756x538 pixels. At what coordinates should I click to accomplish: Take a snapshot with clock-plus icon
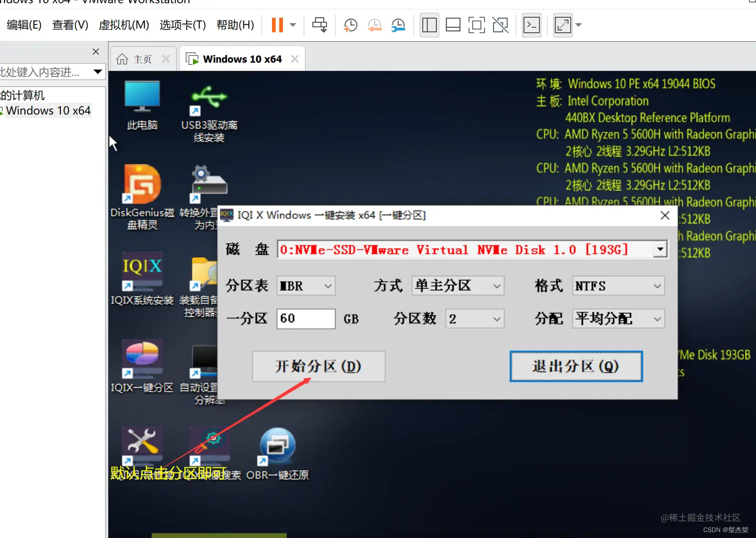[x=350, y=25]
